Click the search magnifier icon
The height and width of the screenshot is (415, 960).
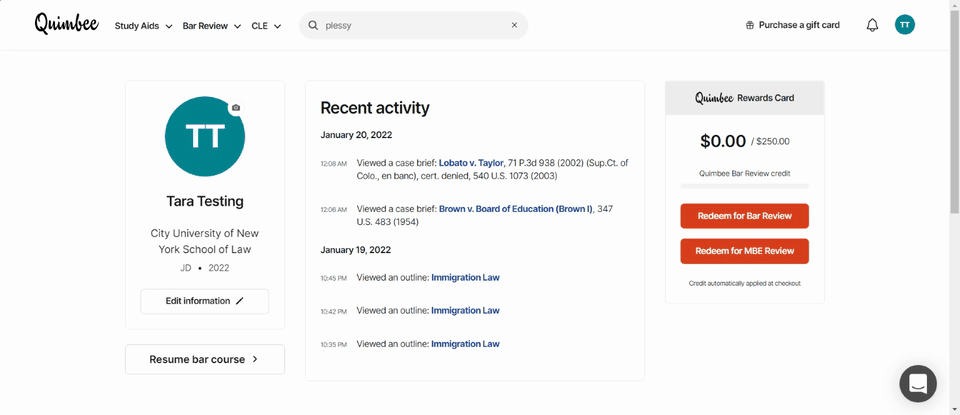313,26
